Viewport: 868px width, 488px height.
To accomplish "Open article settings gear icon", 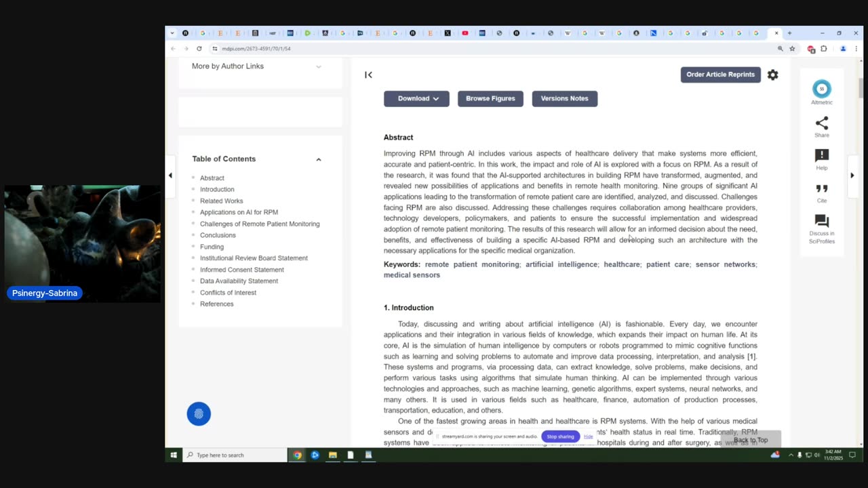I will coord(772,75).
